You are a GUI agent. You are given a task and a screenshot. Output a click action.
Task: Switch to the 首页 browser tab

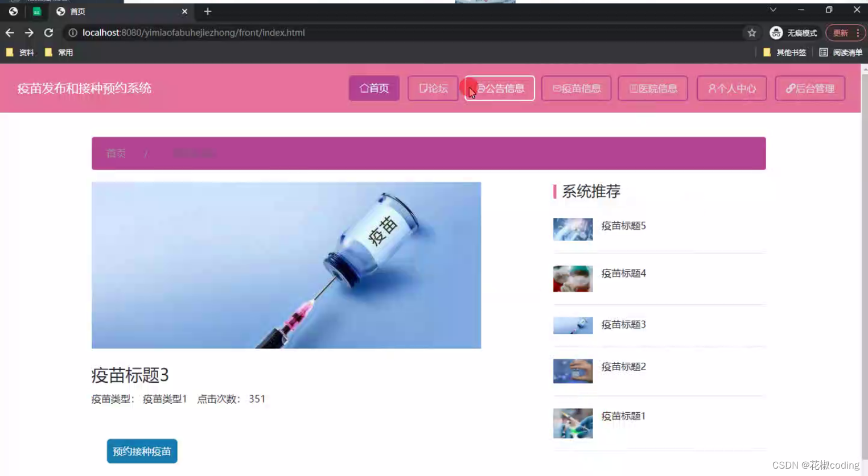(77, 11)
